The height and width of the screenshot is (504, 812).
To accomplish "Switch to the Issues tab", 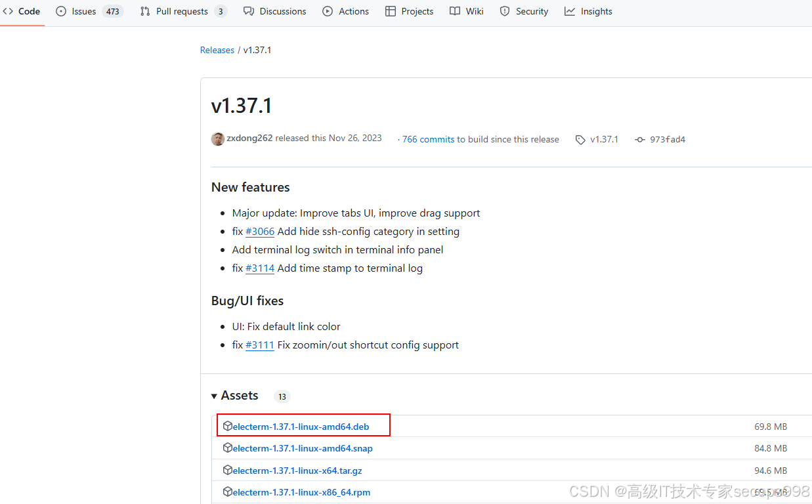I will (89, 11).
